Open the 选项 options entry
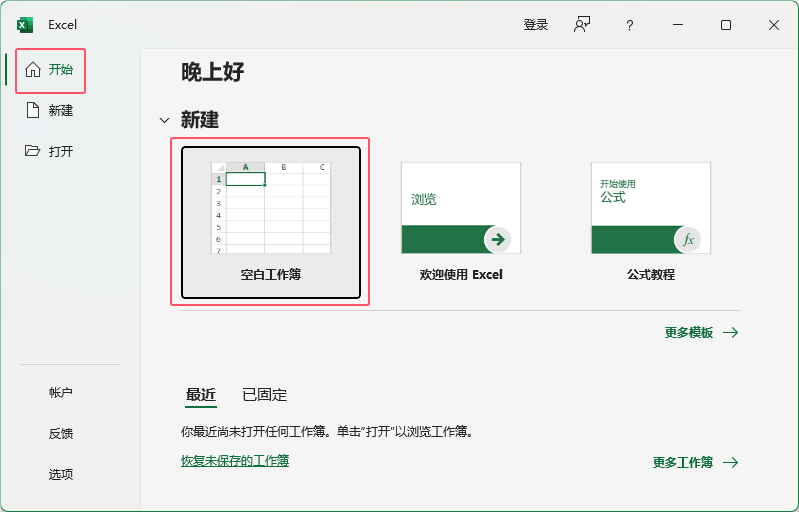The height and width of the screenshot is (512, 799). click(x=61, y=474)
